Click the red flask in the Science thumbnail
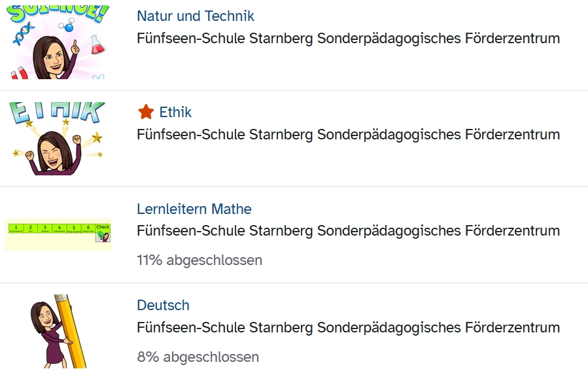This screenshot has width=588, height=371. (x=97, y=44)
